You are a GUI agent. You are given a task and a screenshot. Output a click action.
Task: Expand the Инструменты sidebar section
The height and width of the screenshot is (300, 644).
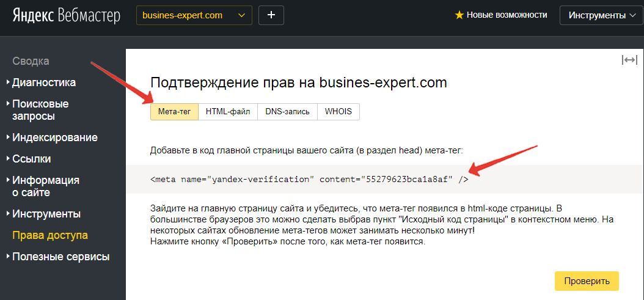coord(46,214)
